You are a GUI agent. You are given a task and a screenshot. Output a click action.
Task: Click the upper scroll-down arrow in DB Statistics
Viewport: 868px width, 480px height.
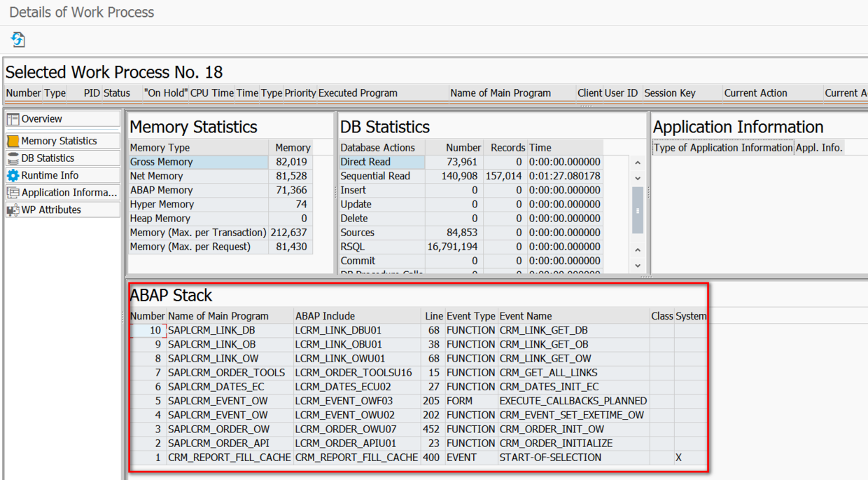pyautogui.click(x=638, y=178)
